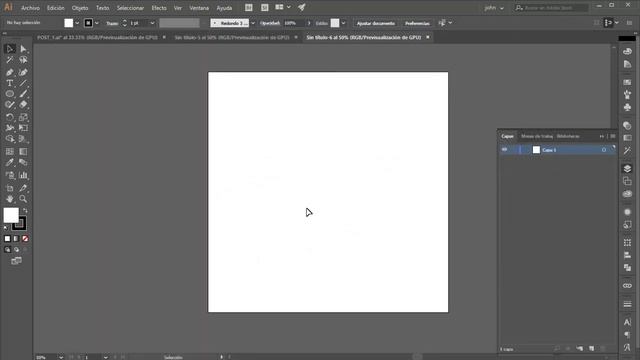Open the Capas panel options menu
Image resolution: width=640 pixels, height=360 pixels.
613,136
